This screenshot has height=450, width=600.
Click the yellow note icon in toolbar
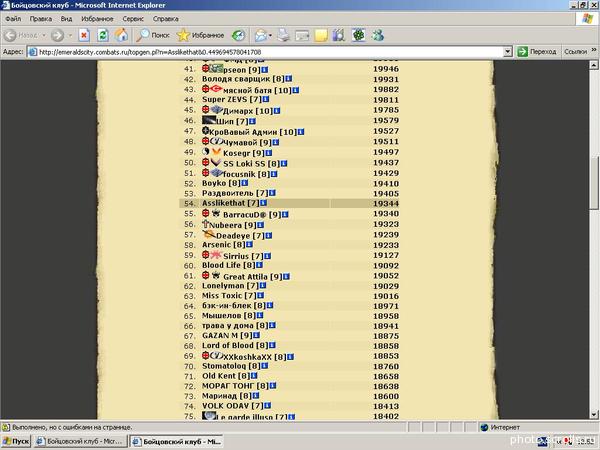(x=321, y=36)
